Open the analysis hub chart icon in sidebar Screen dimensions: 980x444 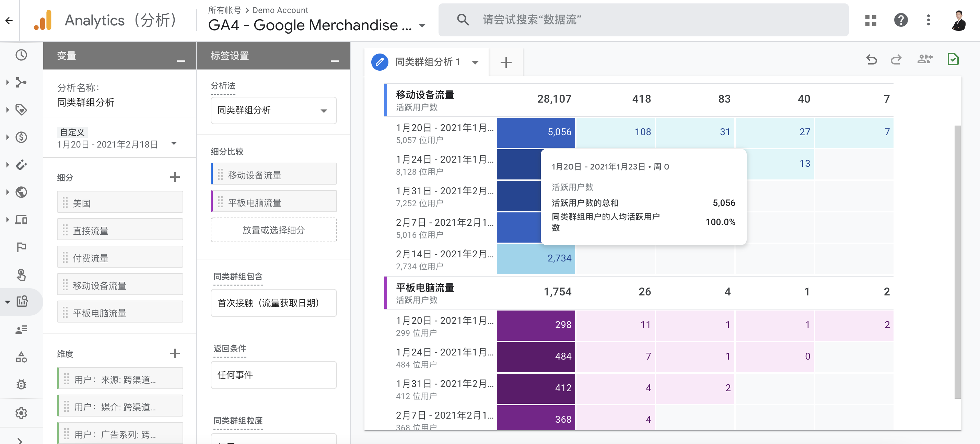click(22, 302)
